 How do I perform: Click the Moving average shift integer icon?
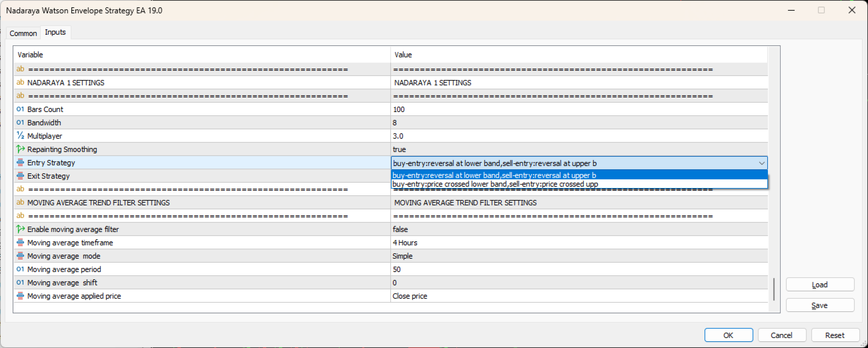click(x=20, y=283)
